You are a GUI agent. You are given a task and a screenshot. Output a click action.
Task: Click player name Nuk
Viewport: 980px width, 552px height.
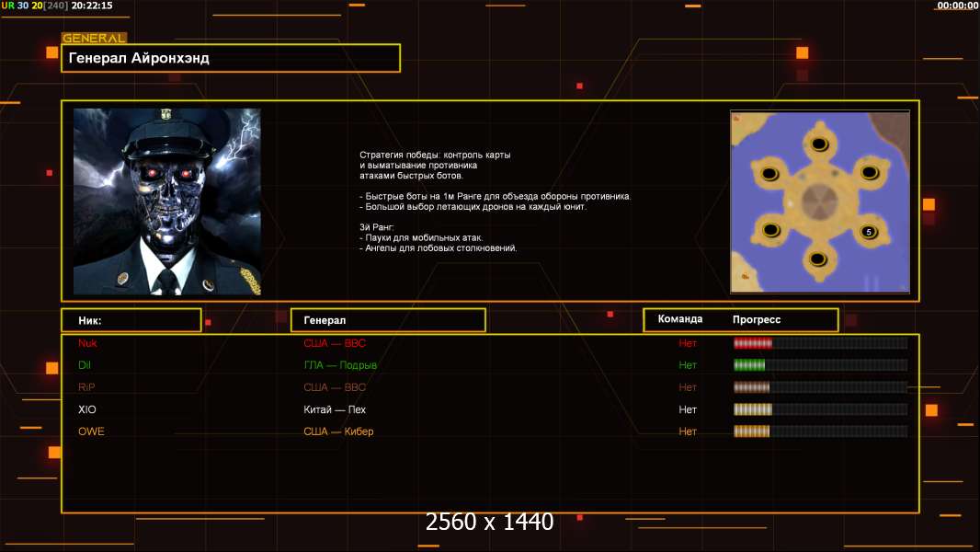point(87,342)
